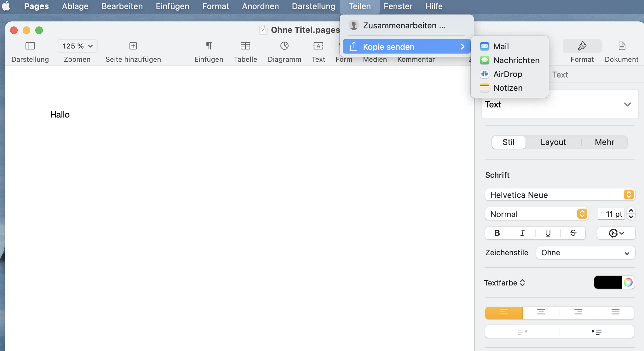Viewport: 644px width, 351px height.
Task: Enable center text alignment
Action: coord(541,313)
